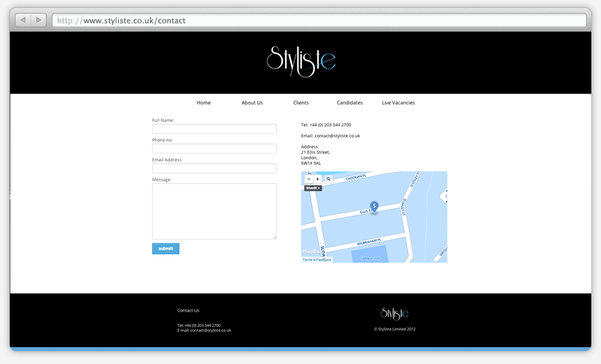The width and height of the screenshot is (601, 364).
Task: Click the footer Contact Us heading
Action: coord(188,310)
